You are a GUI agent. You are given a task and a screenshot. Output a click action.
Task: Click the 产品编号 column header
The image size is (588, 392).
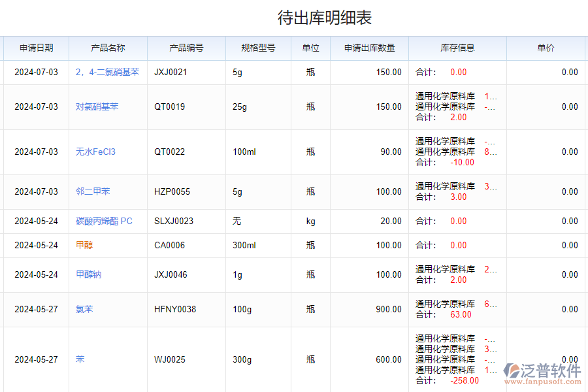pos(187,48)
